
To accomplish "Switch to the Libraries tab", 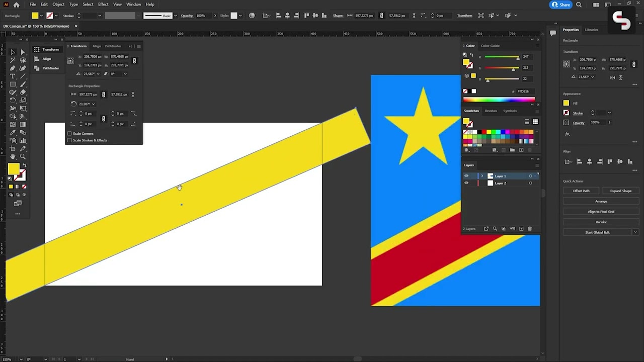I will 592,30.
